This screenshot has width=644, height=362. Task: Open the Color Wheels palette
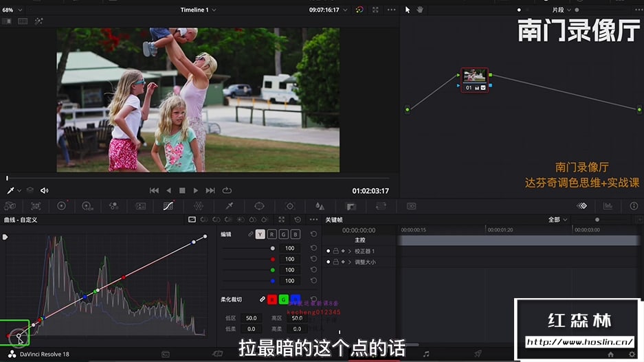click(x=62, y=206)
